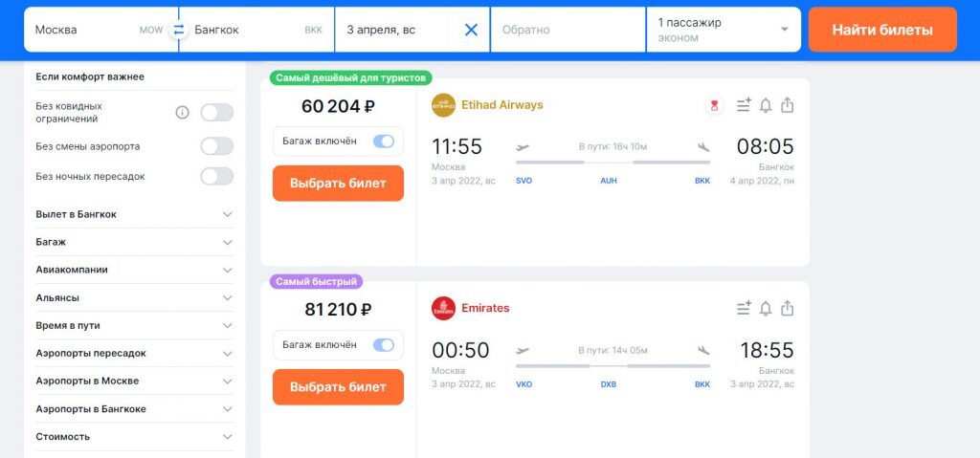The height and width of the screenshot is (458, 980).
Task: Toggle Багаж включён on Etihad ticket
Action: 384,142
